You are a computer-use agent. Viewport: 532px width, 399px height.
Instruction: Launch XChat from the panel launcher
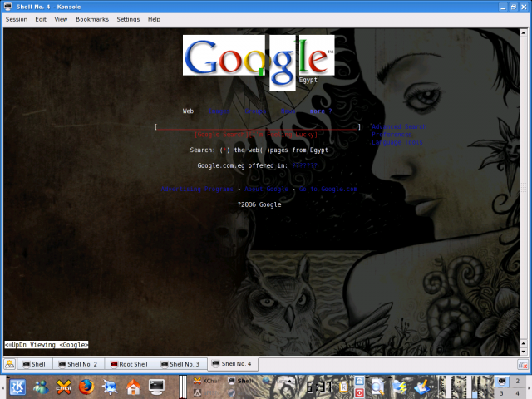[64, 387]
